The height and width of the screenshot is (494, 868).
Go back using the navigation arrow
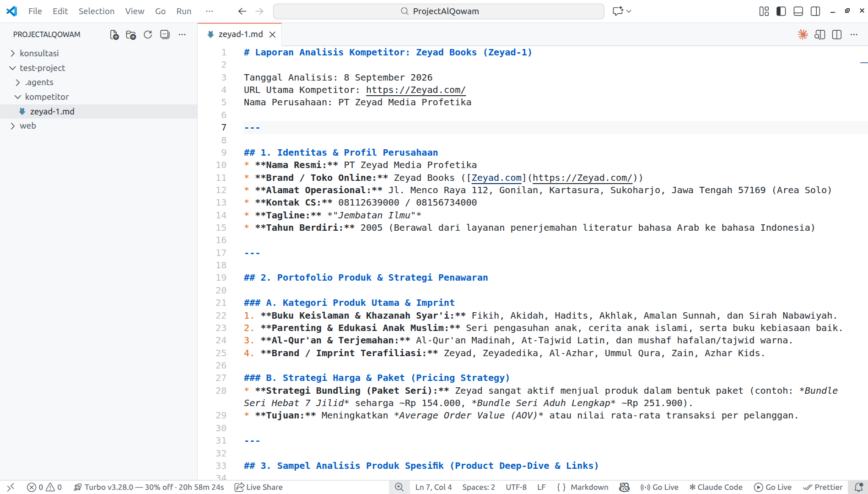(x=242, y=11)
